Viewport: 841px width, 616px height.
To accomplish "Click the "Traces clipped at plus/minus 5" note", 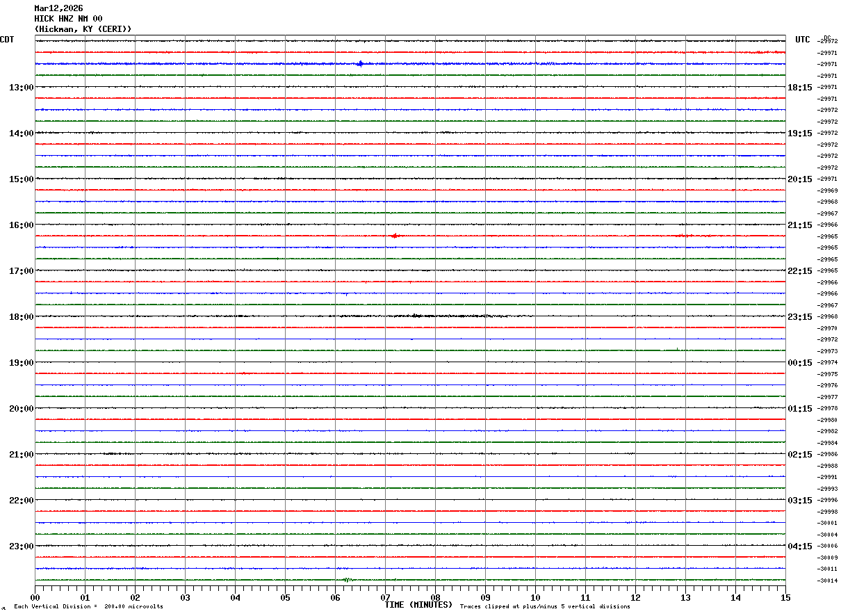I will click(x=545, y=606).
